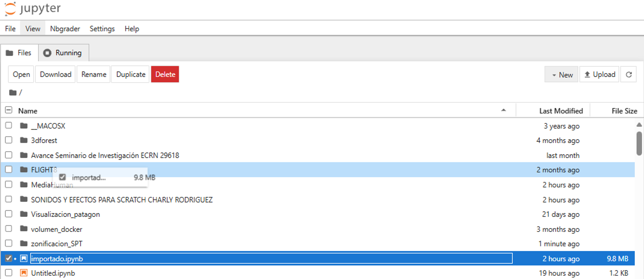
Task: Sort files by Last Modified column
Action: pyautogui.click(x=561, y=111)
